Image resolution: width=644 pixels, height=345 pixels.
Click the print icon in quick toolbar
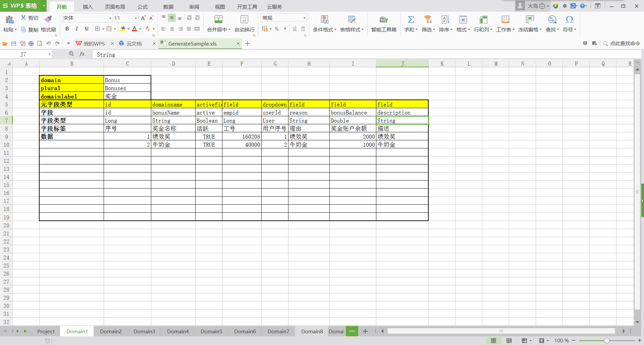point(31,44)
